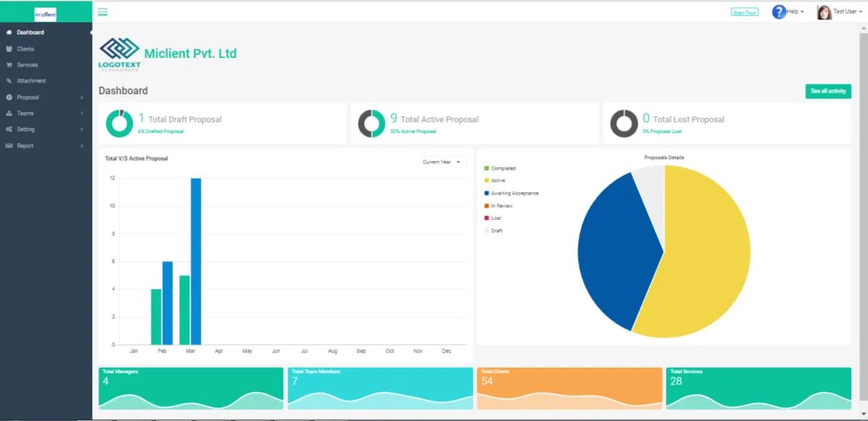868x421 pixels.
Task: Toggle the Completed legend item in pie chart
Action: tap(503, 169)
